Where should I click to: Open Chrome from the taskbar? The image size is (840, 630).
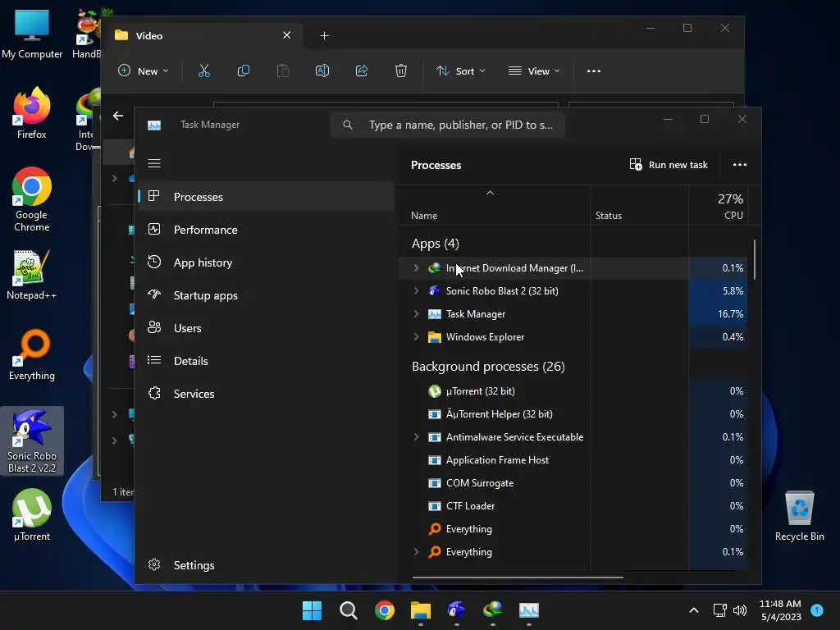point(384,610)
